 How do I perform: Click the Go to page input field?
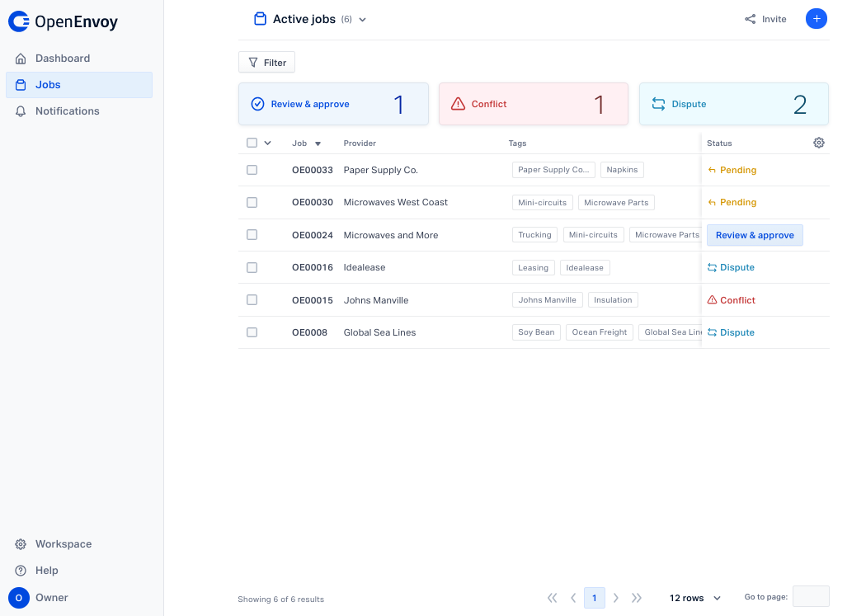(x=811, y=597)
